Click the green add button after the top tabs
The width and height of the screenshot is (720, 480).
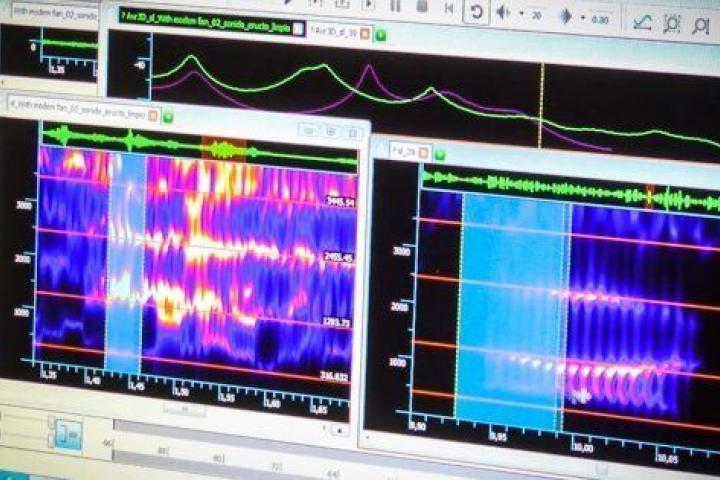click(381, 34)
